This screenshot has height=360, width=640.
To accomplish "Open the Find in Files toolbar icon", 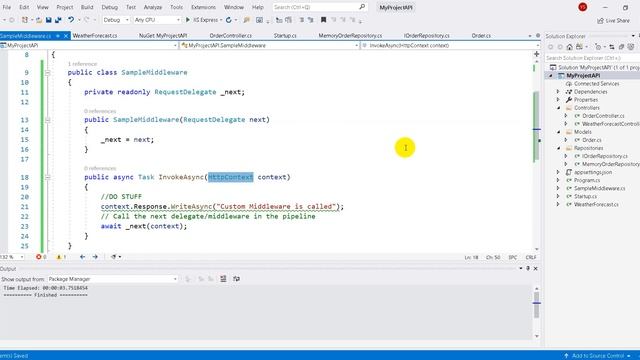I will pyautogui.click(x=247, y=20).
